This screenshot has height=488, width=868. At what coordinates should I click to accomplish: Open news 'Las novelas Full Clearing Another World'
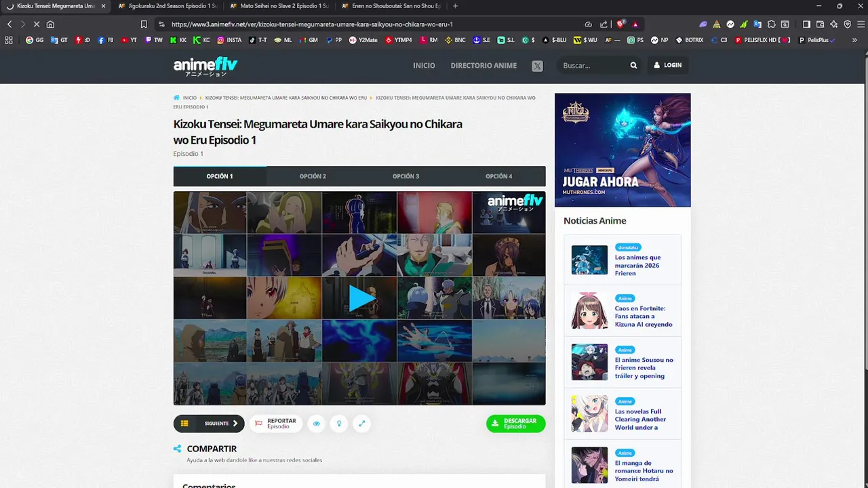[640, 420]
